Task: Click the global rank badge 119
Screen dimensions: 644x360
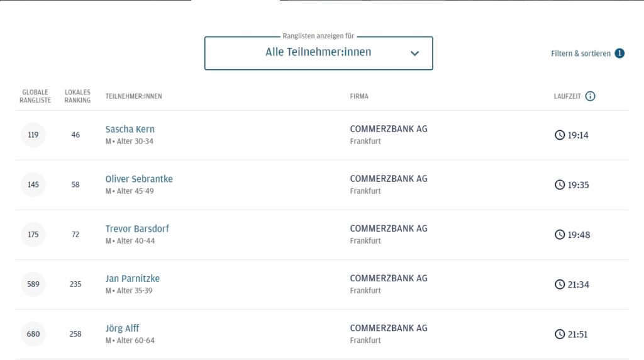Action: tap(33, 135)
